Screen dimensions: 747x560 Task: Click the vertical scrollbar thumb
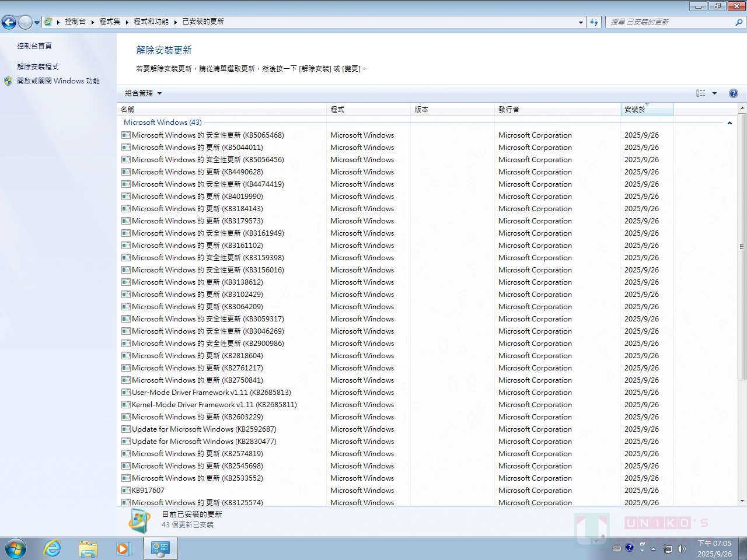click(x=742, y=247)
